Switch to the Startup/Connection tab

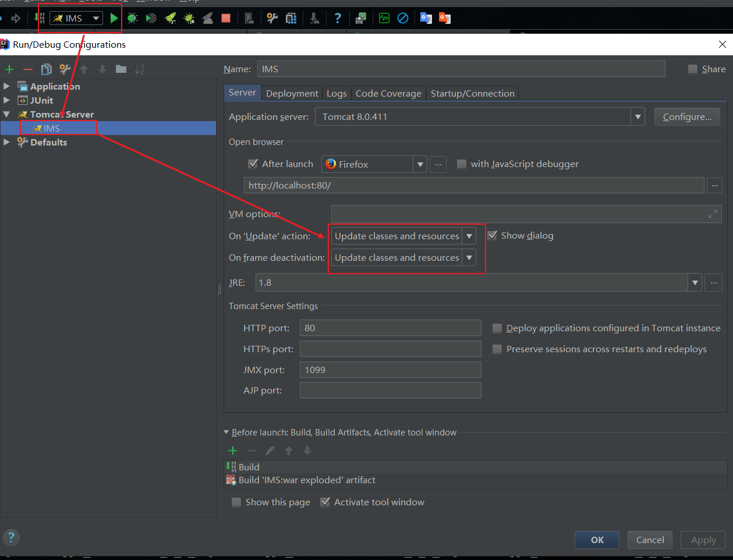473,94
